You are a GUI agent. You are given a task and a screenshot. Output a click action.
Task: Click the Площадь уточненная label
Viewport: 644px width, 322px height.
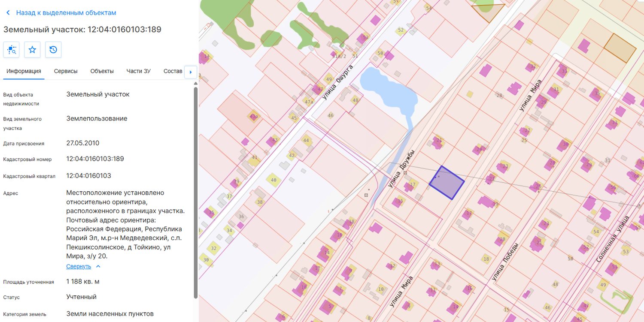pos(29,282)
